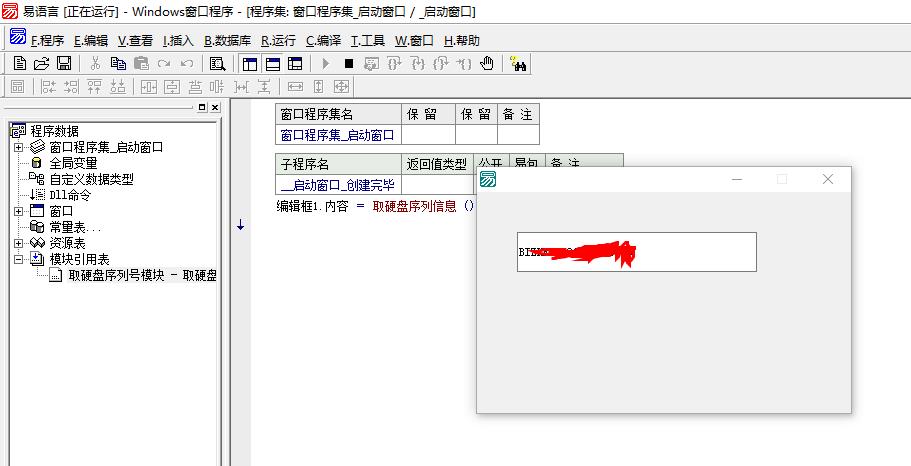The image size is (911, 466).
Task: Click the 取硬盘序列信息 () call in the code line
Action: [424, 206]
